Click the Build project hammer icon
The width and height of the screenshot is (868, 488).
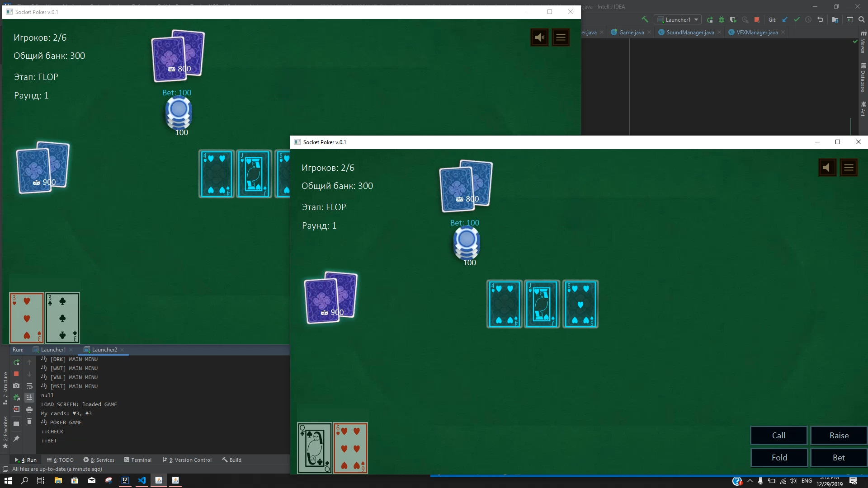pos(645,19)
